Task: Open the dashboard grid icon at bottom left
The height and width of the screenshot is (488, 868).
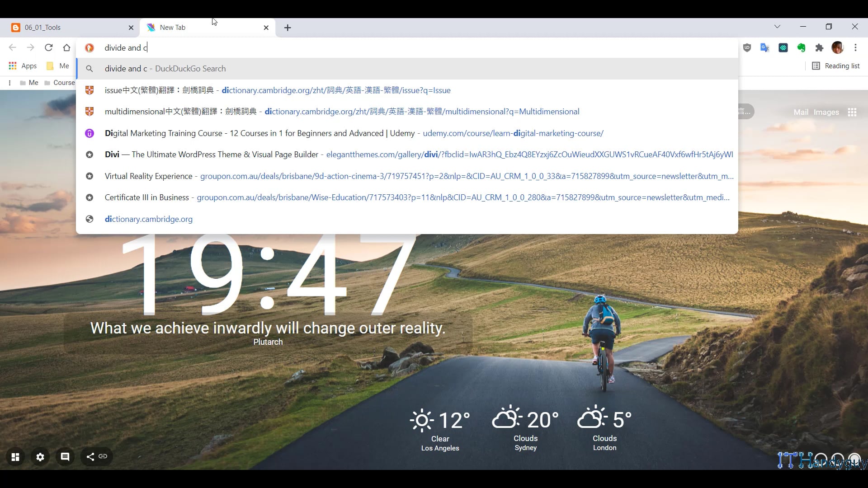Action: pyautogui.click(x=15, y=457)
